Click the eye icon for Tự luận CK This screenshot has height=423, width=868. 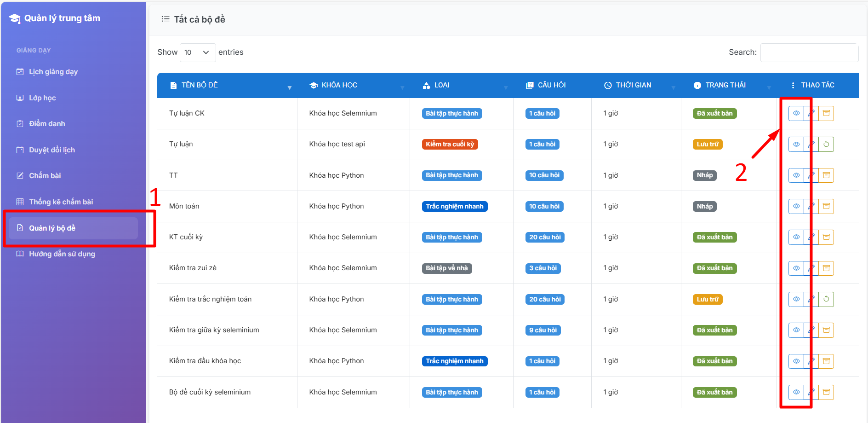pos(796,113)
